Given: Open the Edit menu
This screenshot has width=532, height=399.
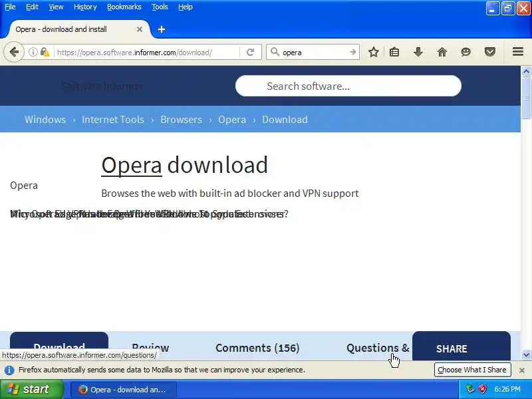Looking at the screenshot, I should coord(32,7).
